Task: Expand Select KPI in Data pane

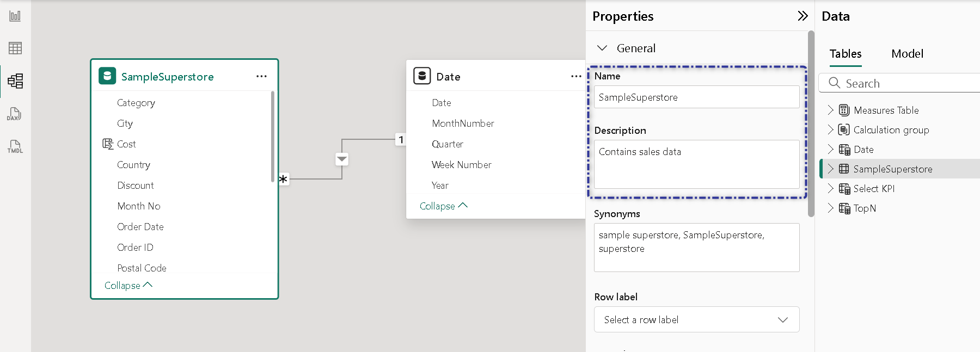Action: tap(830, 188)
